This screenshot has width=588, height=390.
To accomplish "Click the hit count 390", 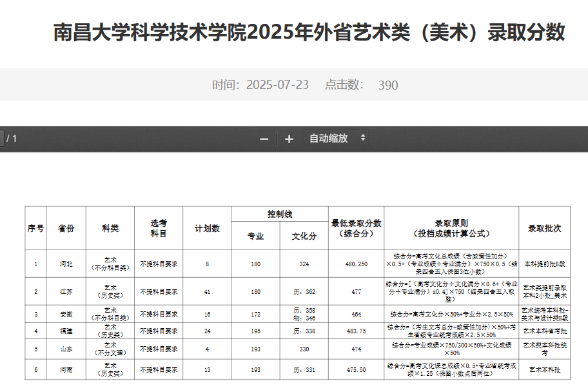I will click(x=387, y=85).
